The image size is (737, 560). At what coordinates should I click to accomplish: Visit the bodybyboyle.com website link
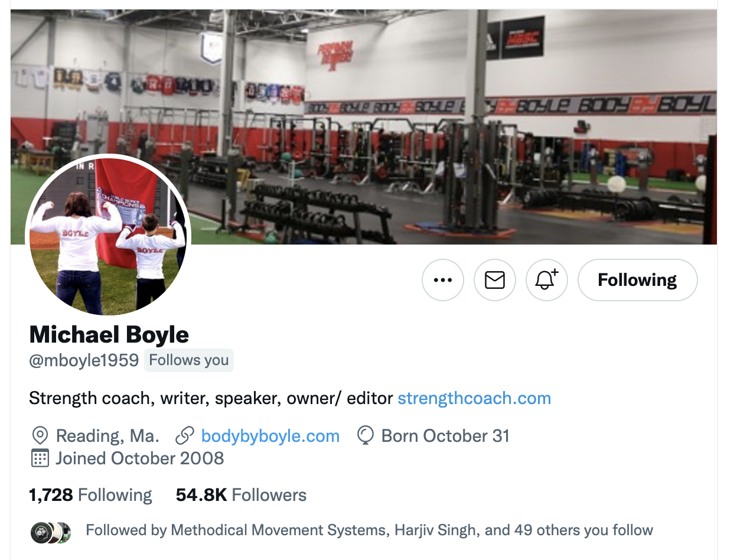click(x=270, y=436)
